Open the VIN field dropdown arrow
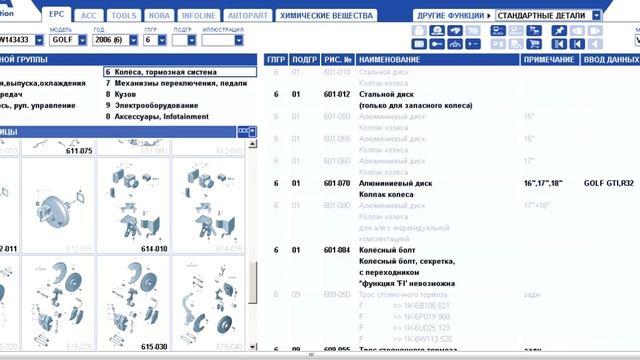Image resolution: width=640 pixels, height=360 pixels. [39, 40]
